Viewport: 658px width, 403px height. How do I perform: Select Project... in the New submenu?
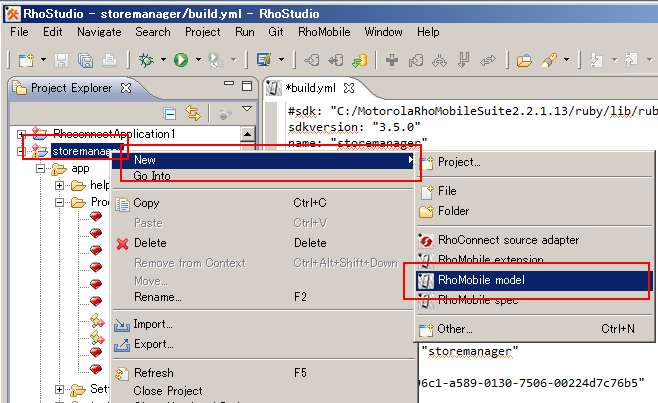(535, 162)
